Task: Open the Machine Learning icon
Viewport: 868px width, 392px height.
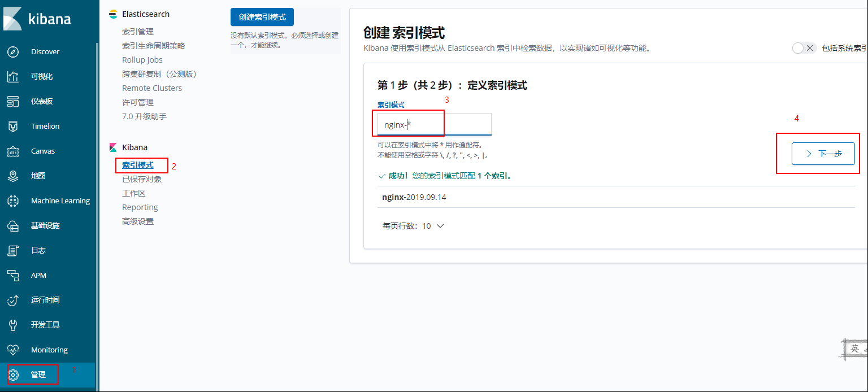Action: (x=13, y=201)
